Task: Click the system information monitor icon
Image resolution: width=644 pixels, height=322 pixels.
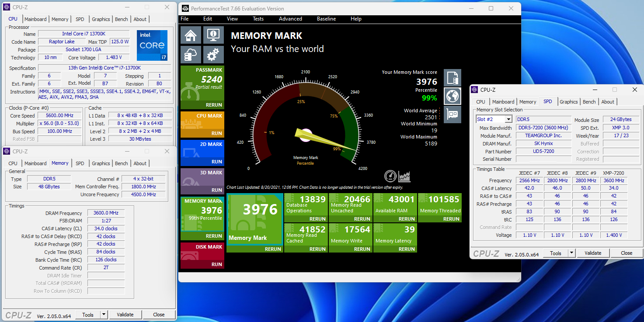Action: pos(213,35)
